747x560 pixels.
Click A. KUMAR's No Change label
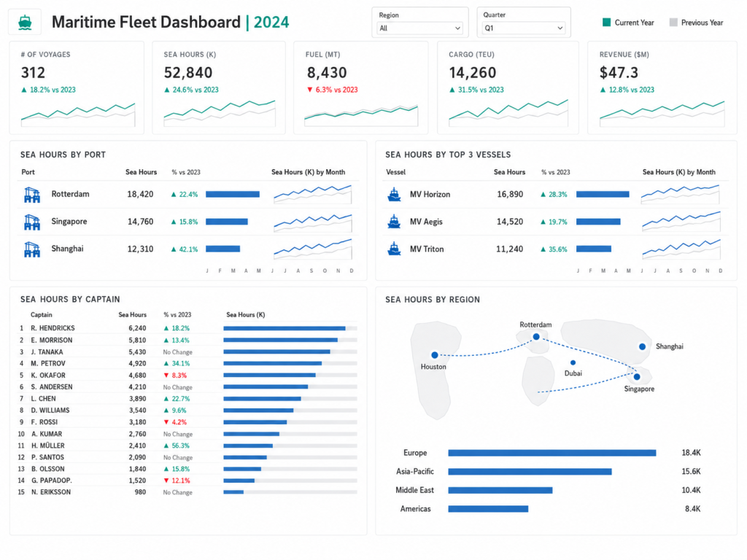tap(178, 434)
